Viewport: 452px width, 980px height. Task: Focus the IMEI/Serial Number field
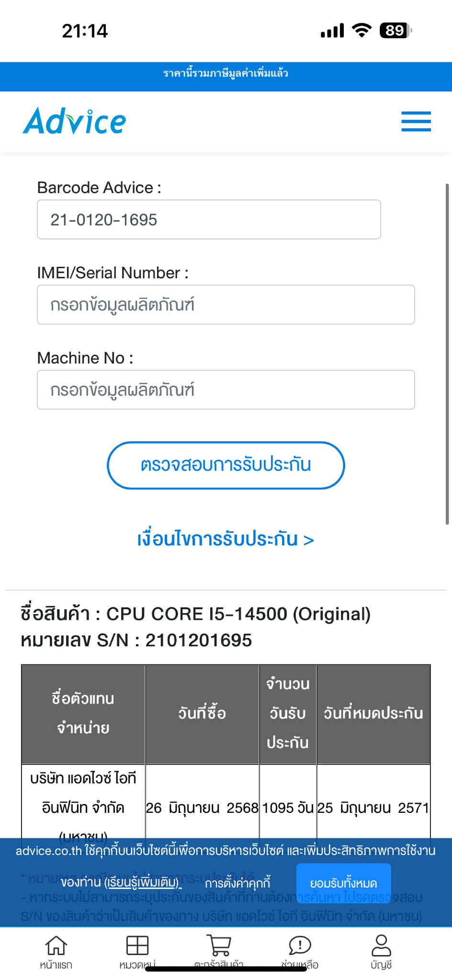click(226, 305)
